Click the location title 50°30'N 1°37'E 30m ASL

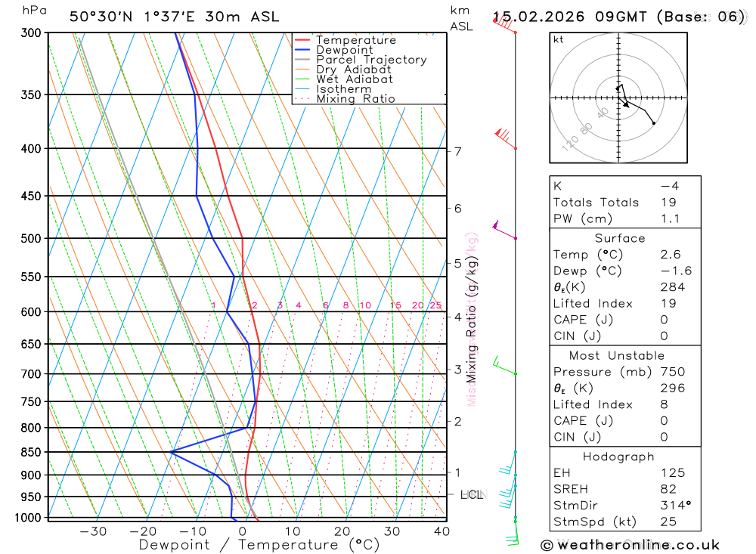pyautogui.click(x=174, y=17)
